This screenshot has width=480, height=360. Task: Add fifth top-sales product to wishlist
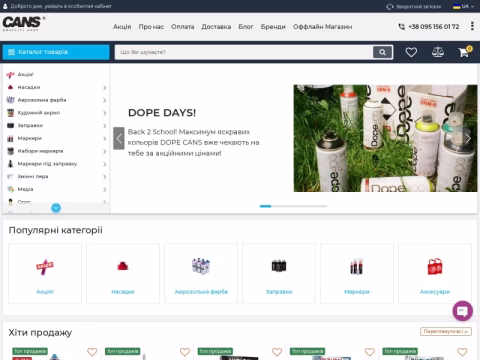(x=462, y=352)
